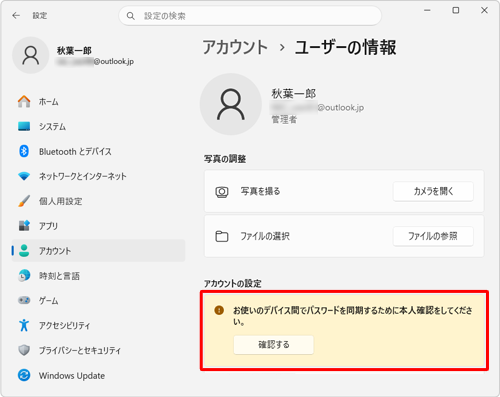Image resolution: width=500 pixels, height=397 pixels.
Task: Select ネットワークとインターネット label
Action: pyautogui.click(x=83, y=176)
